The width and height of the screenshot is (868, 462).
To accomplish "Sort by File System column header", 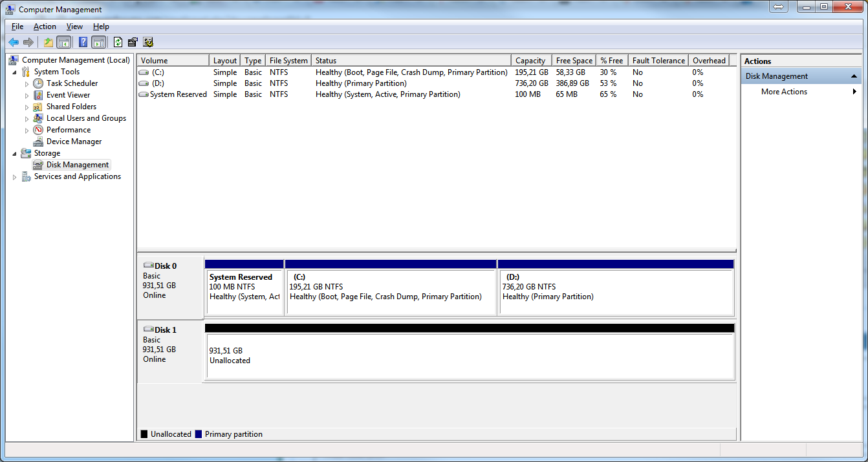I will pos(288,61).
